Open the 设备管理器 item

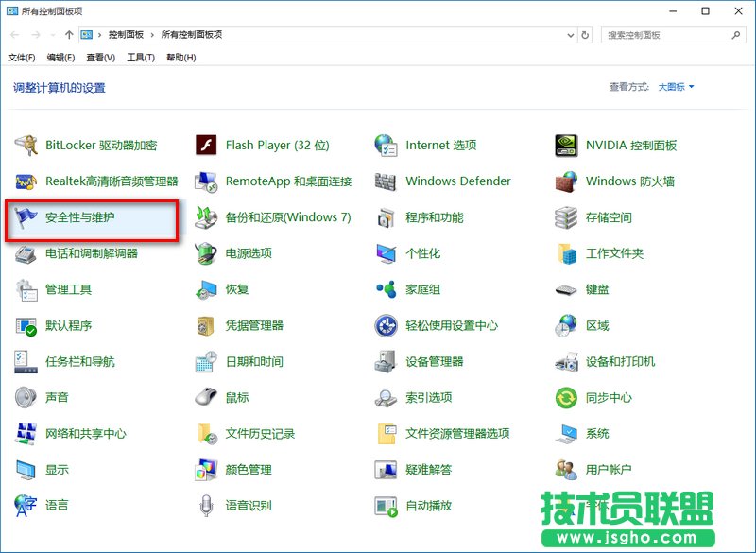coord(435,361)
